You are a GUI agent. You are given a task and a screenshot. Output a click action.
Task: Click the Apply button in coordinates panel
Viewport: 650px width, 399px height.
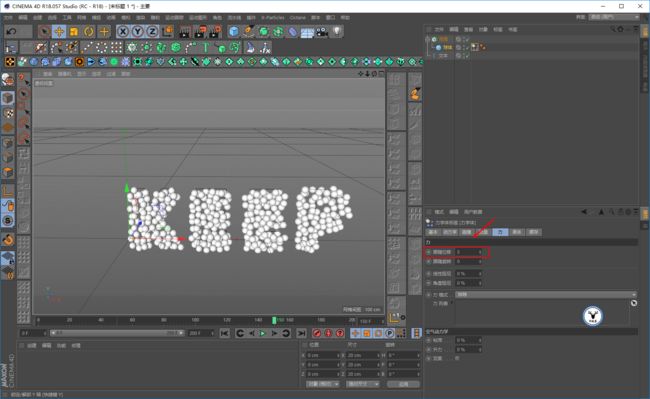[x=403, y=384]
